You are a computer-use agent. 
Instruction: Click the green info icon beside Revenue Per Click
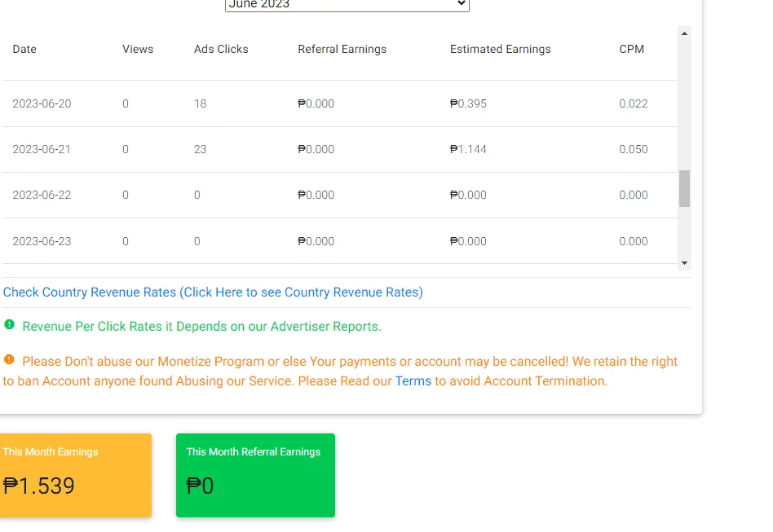pyautogui.click(x=9, y=324)
